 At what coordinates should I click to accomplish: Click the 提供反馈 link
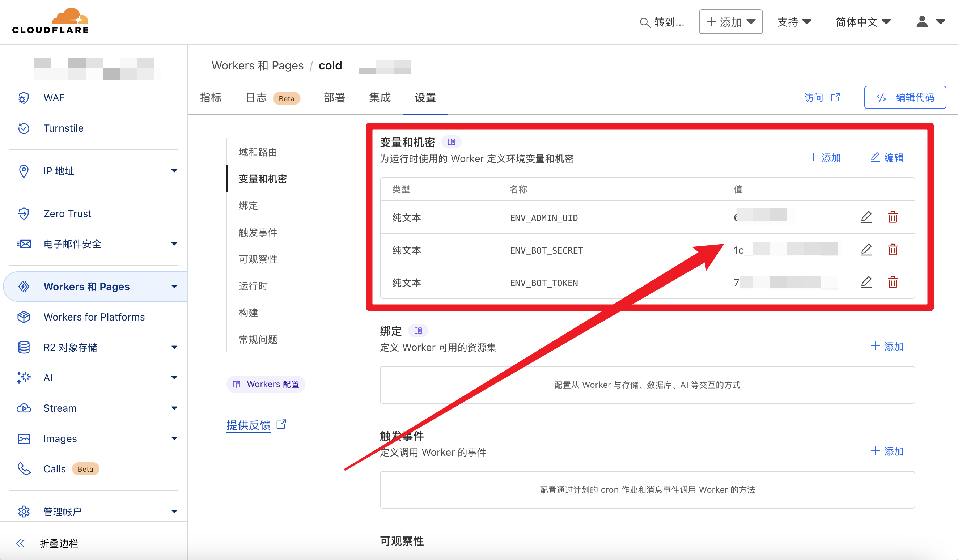[249, 425]
